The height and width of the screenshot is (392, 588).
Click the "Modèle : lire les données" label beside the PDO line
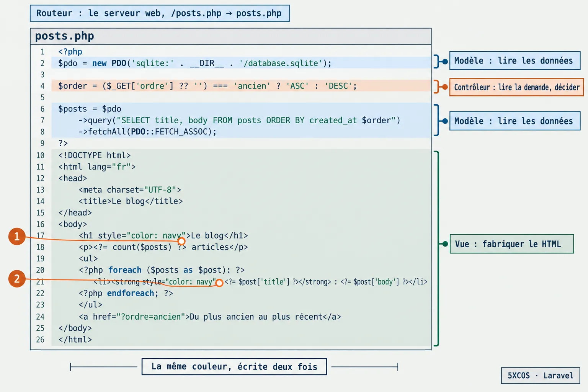tap(514, 61)
